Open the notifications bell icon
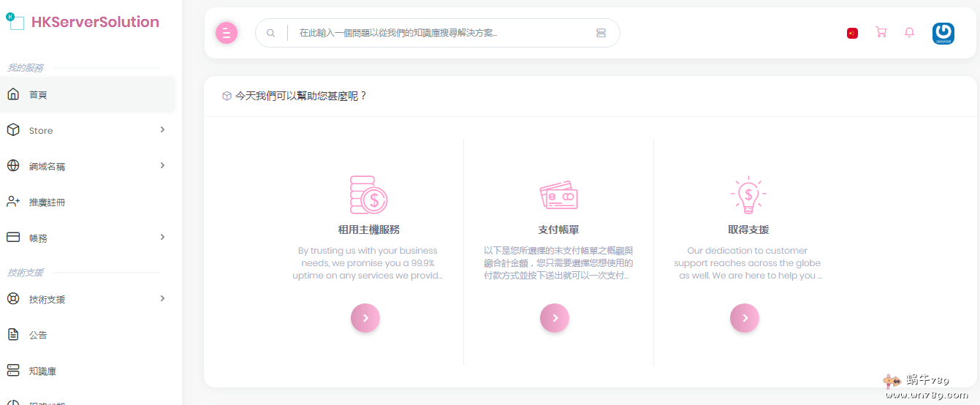 click(x=909, y=33)
